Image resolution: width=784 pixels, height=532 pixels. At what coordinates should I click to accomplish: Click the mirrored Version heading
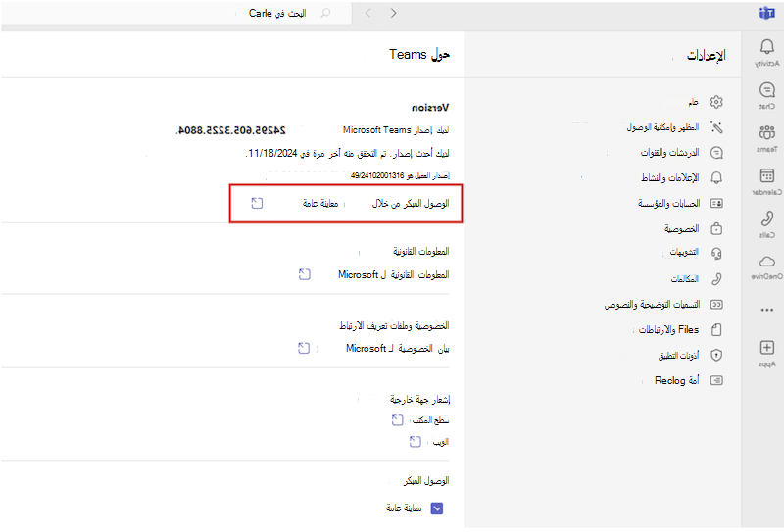pyautogui.click(x=430, y=108)
